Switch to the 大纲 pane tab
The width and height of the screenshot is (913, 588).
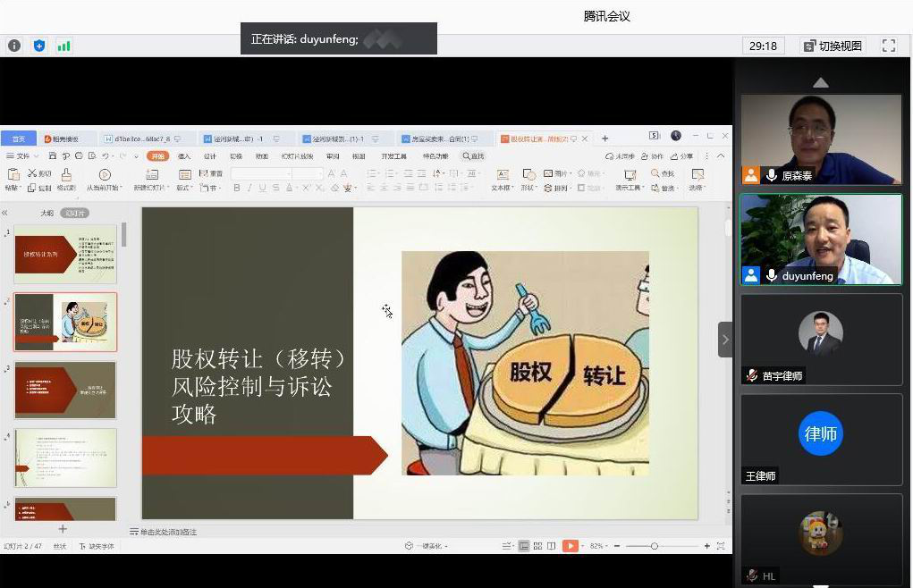tap(46, 214)
